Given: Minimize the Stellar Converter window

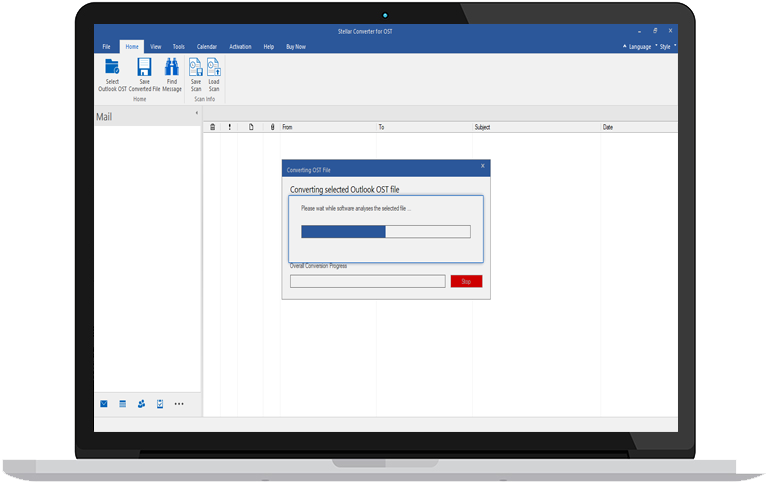Looking at the screenshot, I should [x=639, y=31].
